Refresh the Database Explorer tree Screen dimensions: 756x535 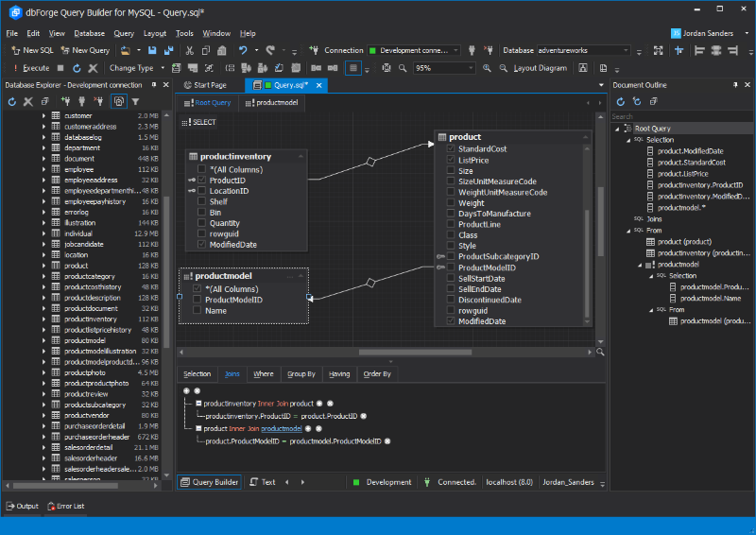12,101
